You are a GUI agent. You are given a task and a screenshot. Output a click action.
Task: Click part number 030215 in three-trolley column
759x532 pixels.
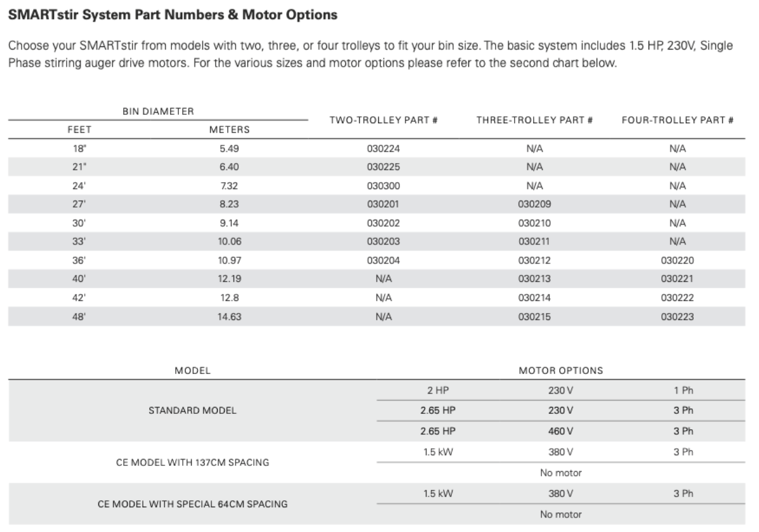[x=534, y=317]
